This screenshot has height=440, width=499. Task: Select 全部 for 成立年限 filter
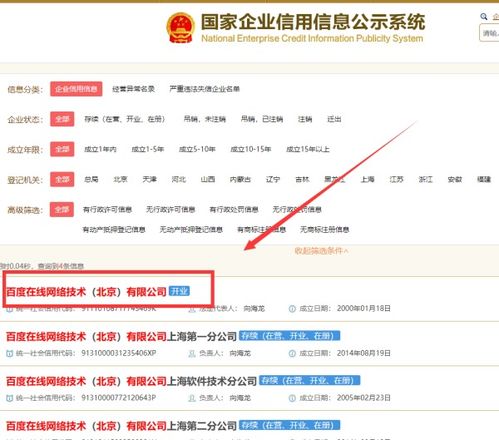[62, 149]
